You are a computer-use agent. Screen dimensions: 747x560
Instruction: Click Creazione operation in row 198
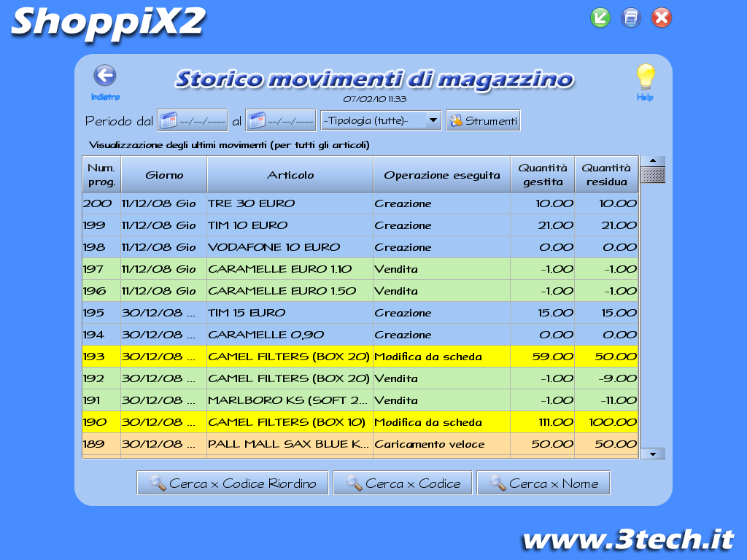point(442,247)
